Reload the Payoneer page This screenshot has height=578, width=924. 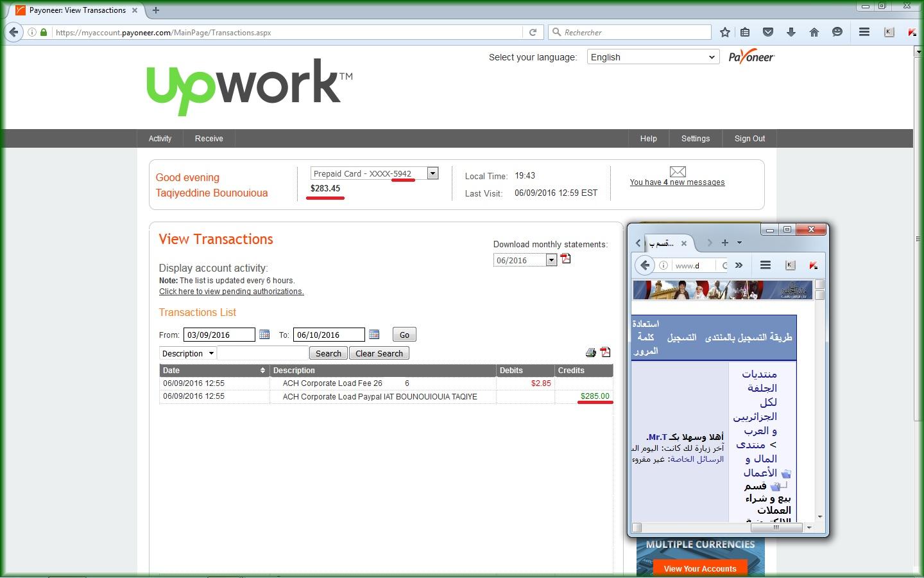point(533,32)
